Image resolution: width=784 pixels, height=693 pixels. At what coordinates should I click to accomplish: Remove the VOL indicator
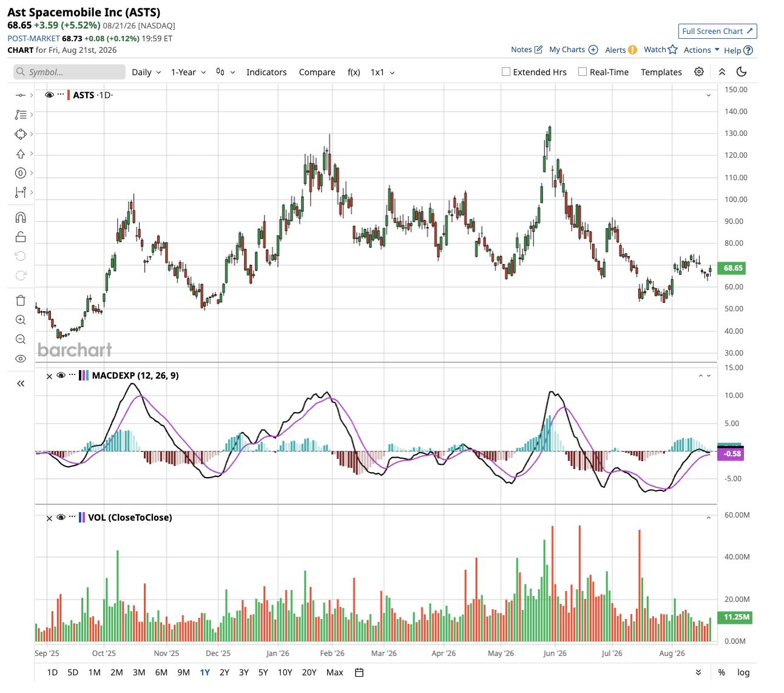[50, 518]
